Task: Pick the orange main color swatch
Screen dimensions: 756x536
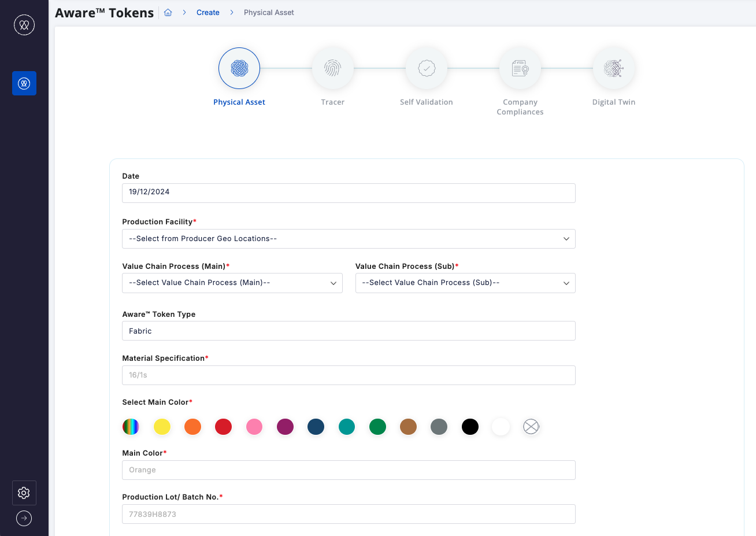Action: (x=192, y=427)
